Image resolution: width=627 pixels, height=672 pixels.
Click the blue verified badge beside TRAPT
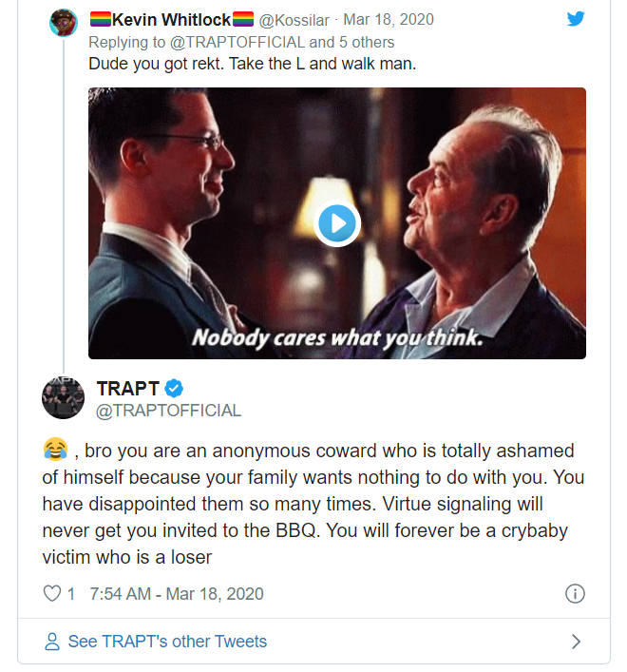click(175, 388)
